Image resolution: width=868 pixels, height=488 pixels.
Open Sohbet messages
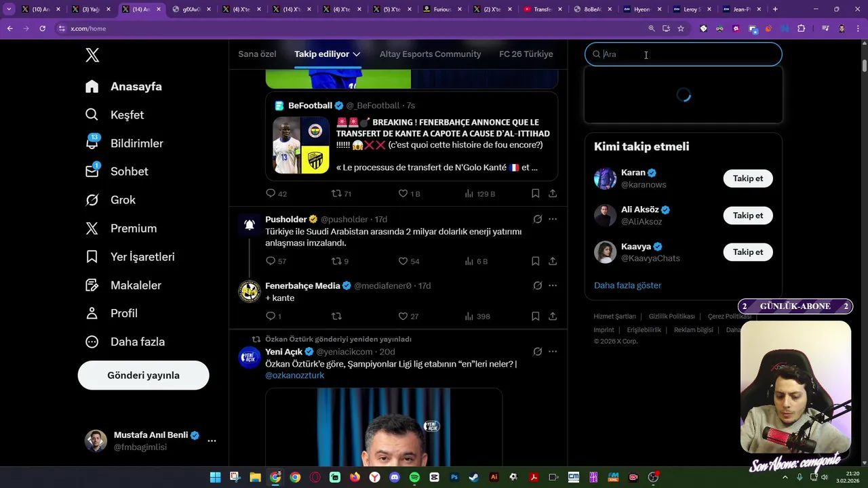117,171
